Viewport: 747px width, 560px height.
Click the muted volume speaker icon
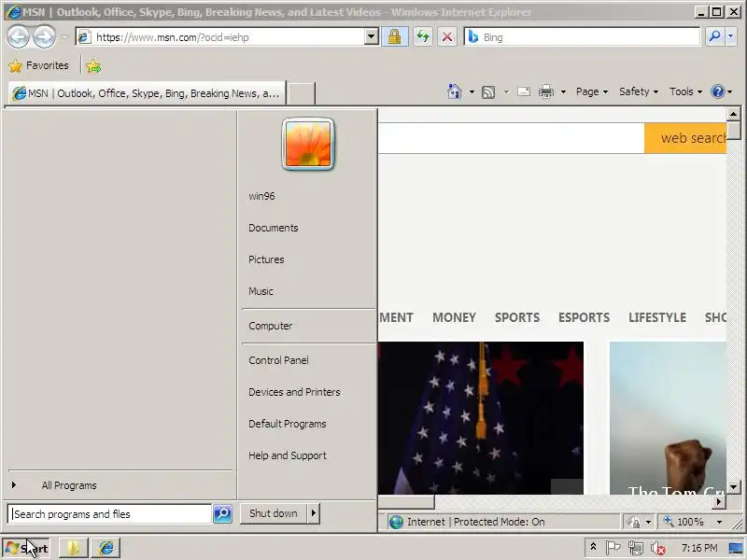coord(658,549)
